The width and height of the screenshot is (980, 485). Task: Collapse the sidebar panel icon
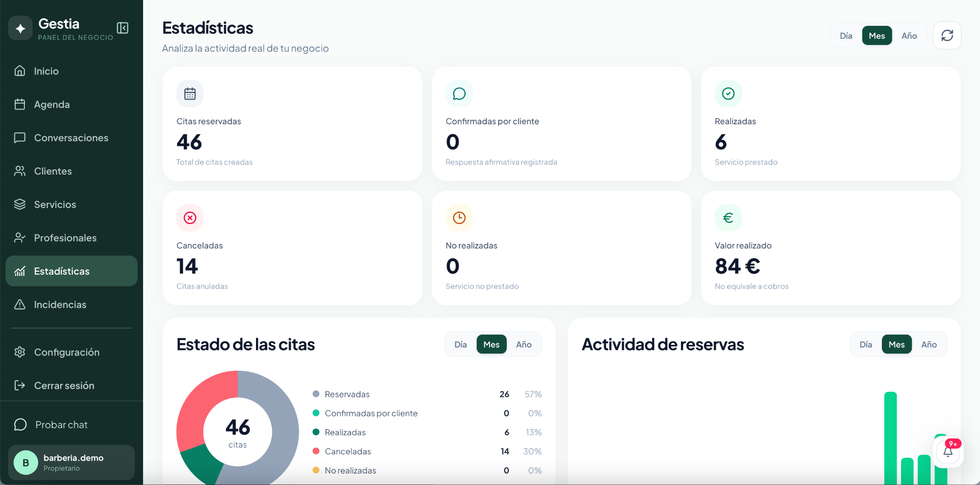(x=122, y=28)
